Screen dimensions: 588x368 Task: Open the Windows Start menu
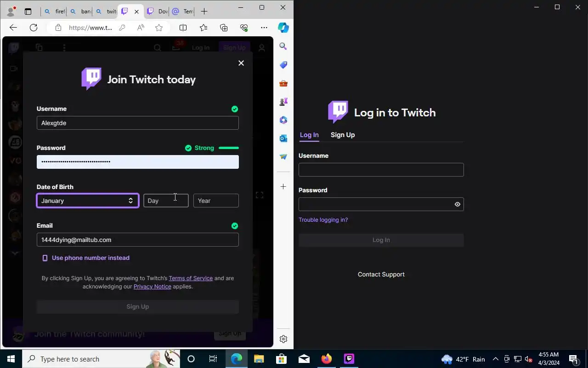pos(11,359)
